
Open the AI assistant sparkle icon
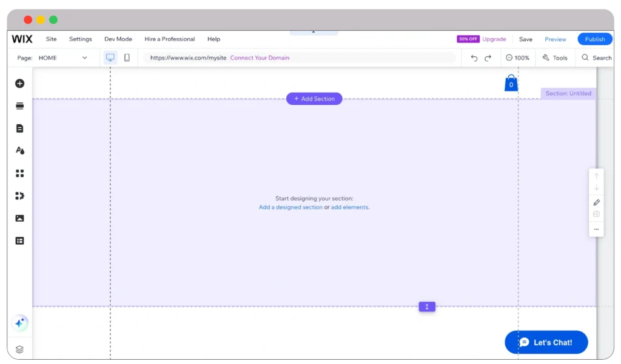point(19,323)
